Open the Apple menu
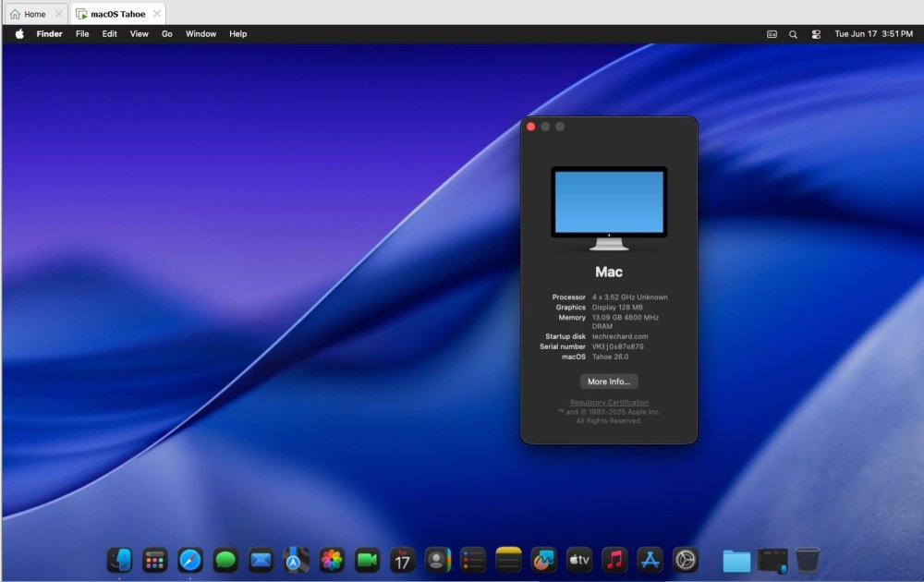Image resolution: width=924 pixels, height=582 pixels. (19, 34)
